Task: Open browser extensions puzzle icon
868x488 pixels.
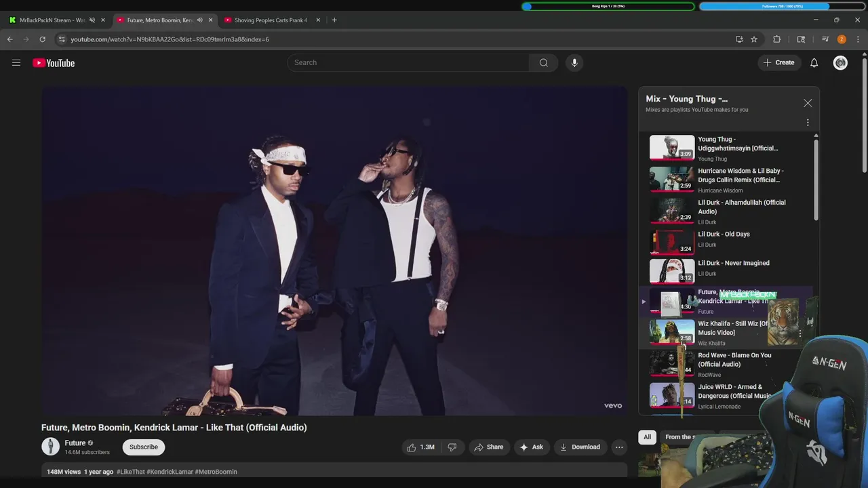Action: [777, 39]
